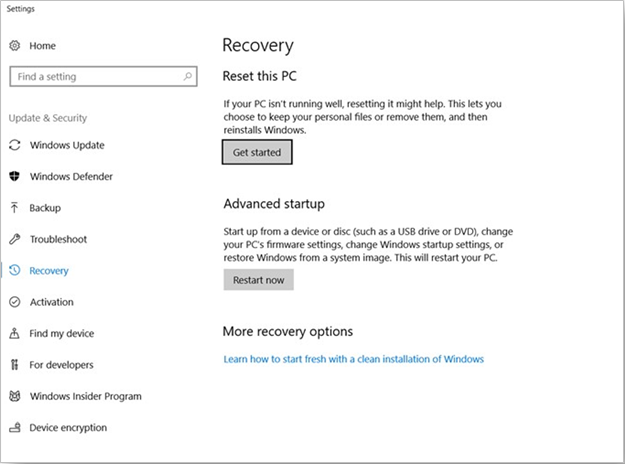Click the For developers tools icon

[15, 364]
